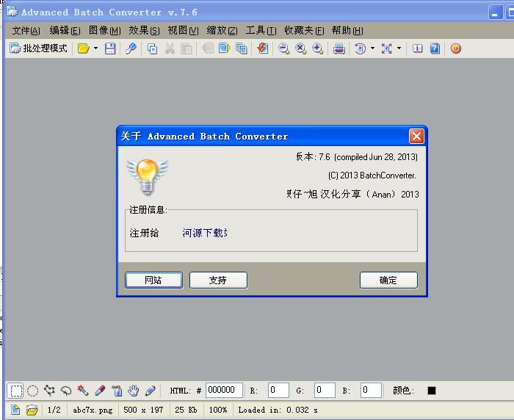Open the 工具(T) menu
The image size is (514, 420).
coord(261,31)
